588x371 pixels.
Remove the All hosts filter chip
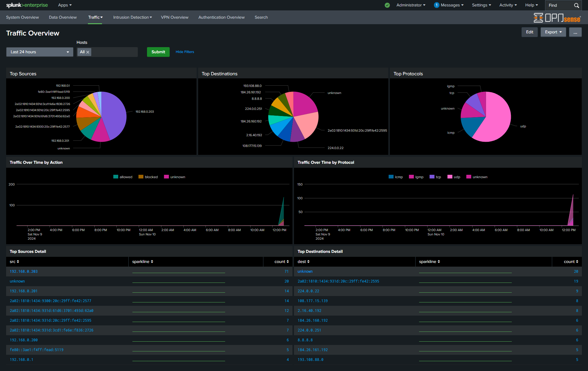[88, 52]
